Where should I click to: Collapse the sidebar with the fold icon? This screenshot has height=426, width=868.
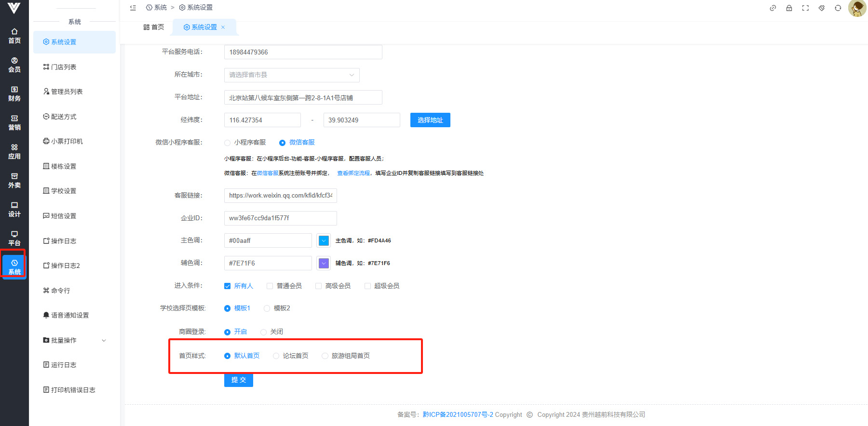[x=133, y=8]
